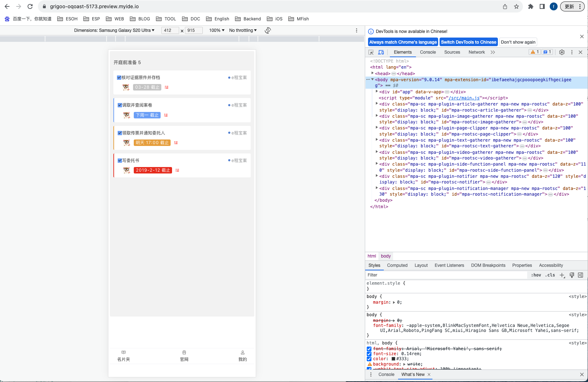This screenshot has height=382, width=588.
Task: Open the Computed styles tab
Action: [397, 265]
